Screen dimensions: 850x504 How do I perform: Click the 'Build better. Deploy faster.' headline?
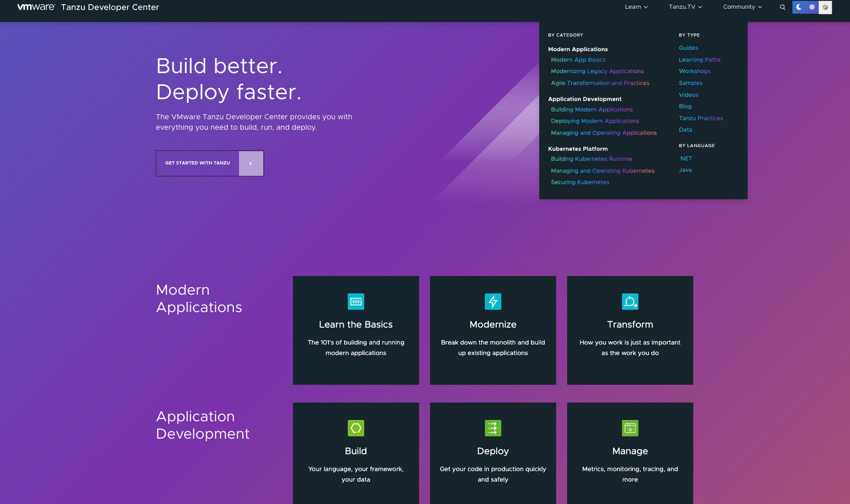pyautogui.click(x=228, y=79)
